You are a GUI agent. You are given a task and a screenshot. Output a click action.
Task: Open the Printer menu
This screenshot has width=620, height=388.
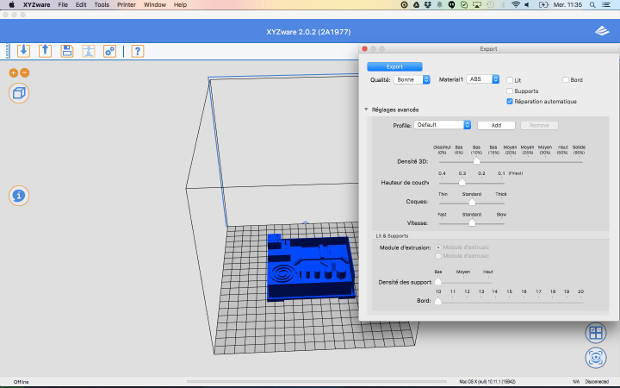coord(127,5)
